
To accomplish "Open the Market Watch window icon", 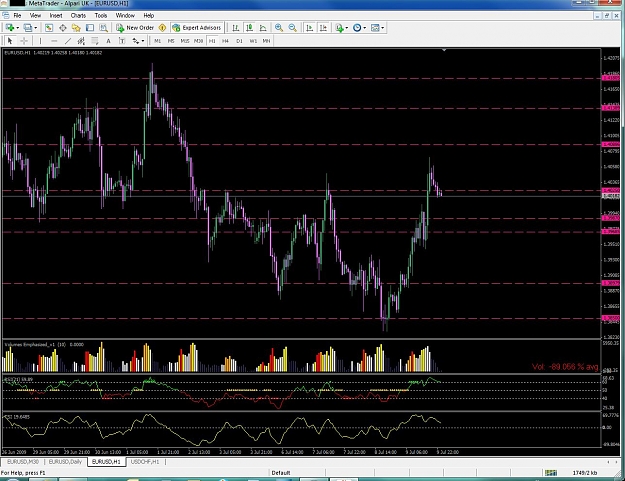I will coord(49,28).
